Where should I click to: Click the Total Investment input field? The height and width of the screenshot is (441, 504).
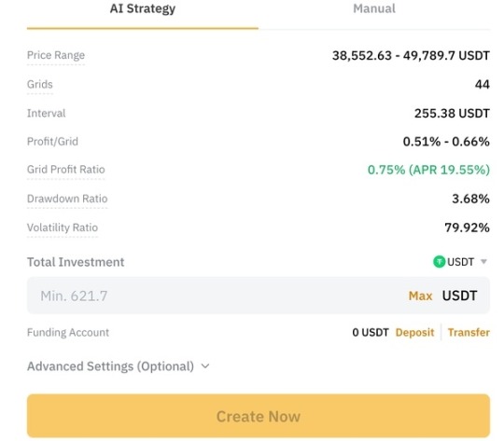[259, 296]
